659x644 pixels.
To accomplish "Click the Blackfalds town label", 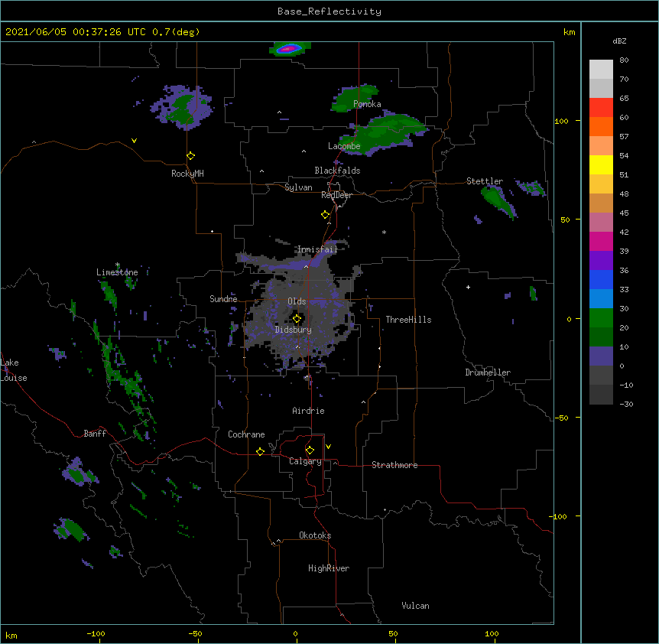I will [x=337, y=171].
